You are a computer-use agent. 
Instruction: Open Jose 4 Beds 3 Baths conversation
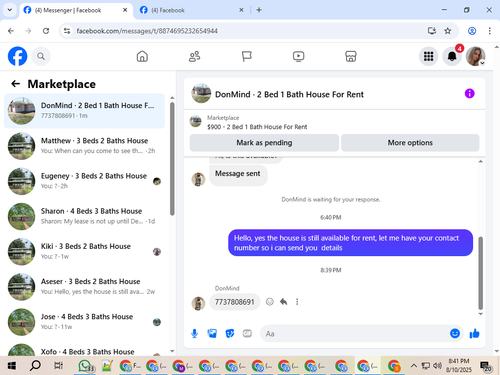[84, 322]
